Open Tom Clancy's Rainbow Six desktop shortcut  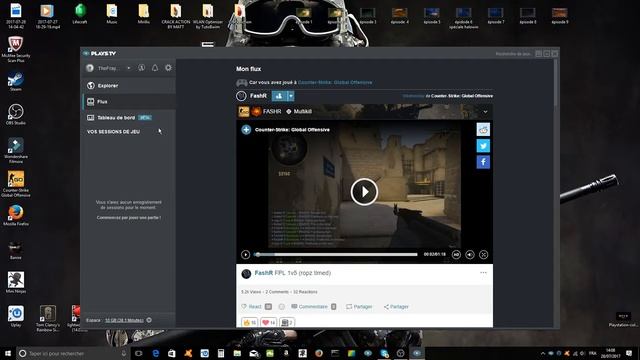(48, 318)
